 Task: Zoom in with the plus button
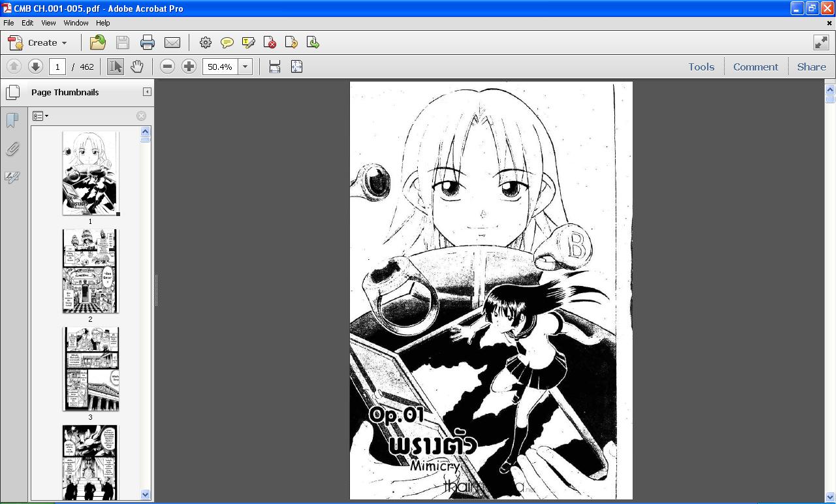(x=189, y=67)
